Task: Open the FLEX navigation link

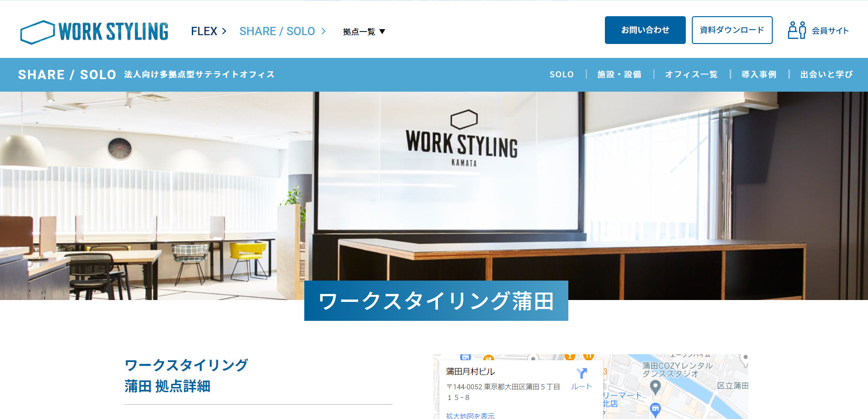Action: point(204,31)
